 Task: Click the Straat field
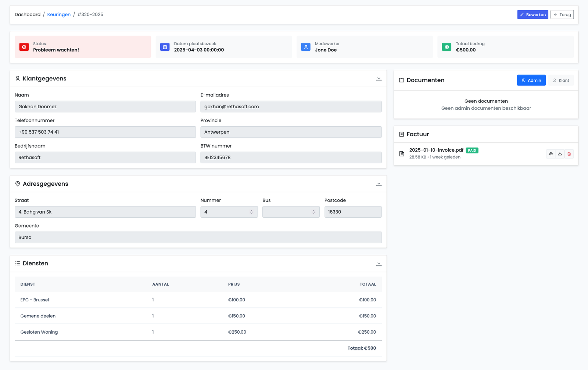pos(105,212)
